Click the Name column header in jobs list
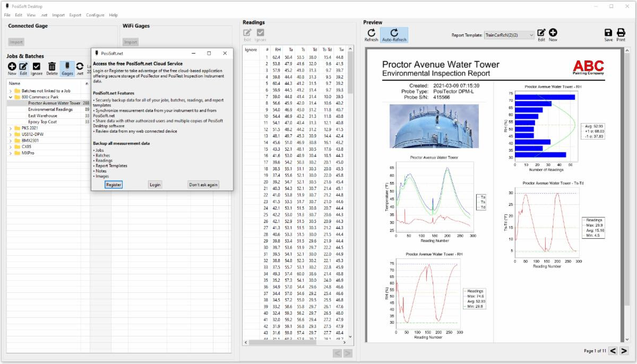This screenshot has height=364, width=637. pos(15,83)
